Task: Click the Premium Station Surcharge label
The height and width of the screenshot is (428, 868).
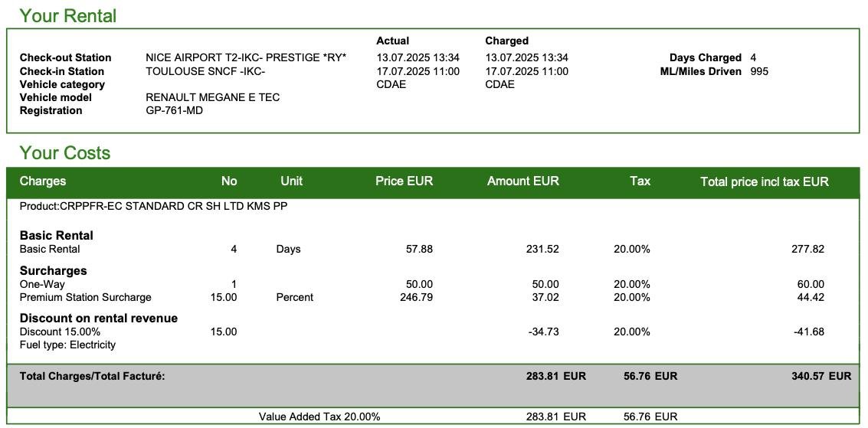Action: (x=85, y=298)
